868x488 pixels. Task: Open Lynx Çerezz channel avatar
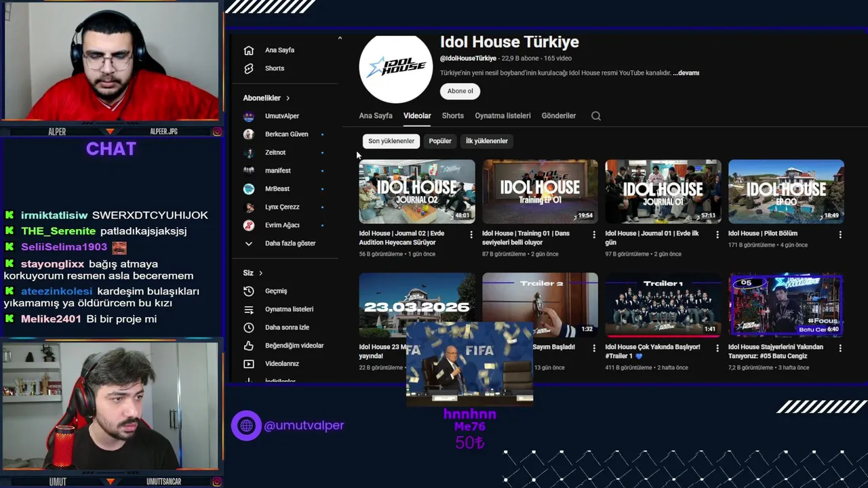point(249,207)
